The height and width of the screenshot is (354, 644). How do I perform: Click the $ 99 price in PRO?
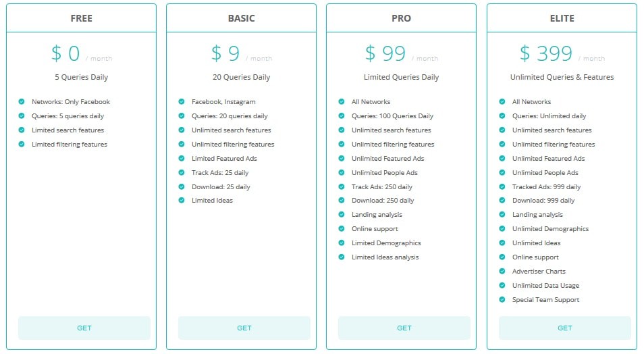point(385,53)
